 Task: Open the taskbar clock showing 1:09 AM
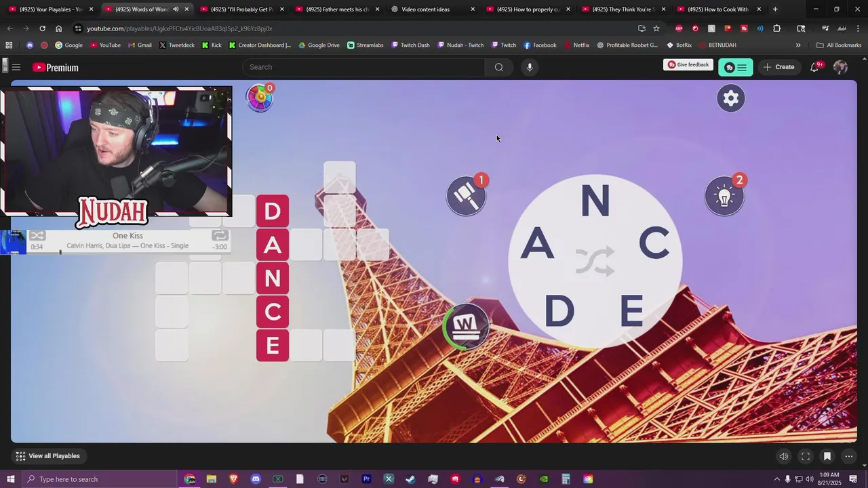click(x=830, y=479)
